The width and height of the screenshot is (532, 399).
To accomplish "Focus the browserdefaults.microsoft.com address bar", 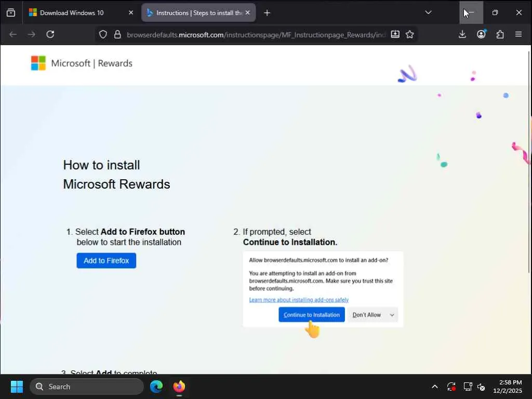I will [256, 35].
